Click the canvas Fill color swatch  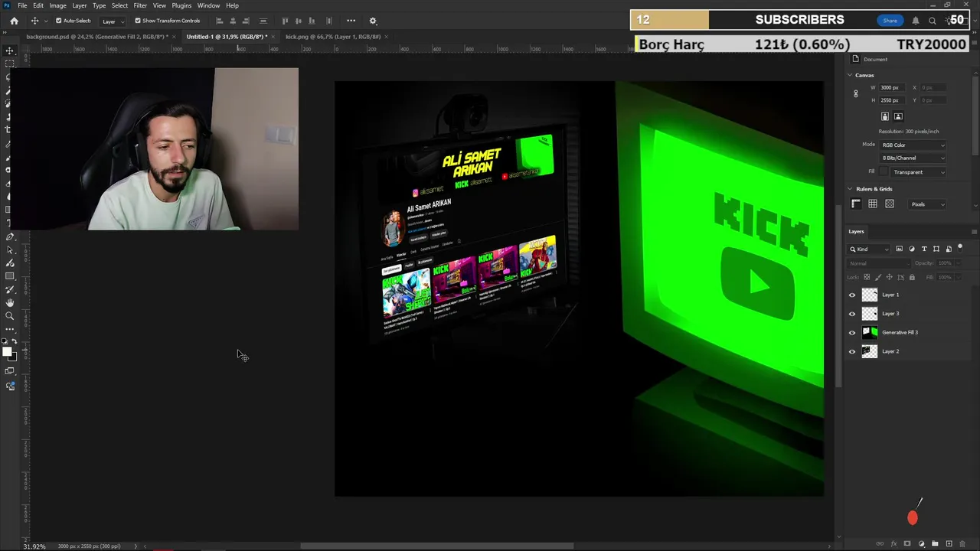tap(884, 172)
